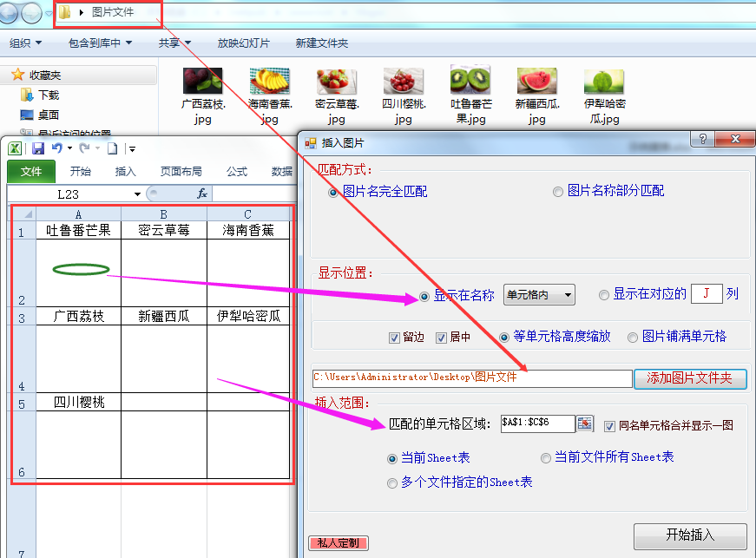
Task: Toggle the 留边 checkbox
Action: pyautogui.click(x=395, y=338)
